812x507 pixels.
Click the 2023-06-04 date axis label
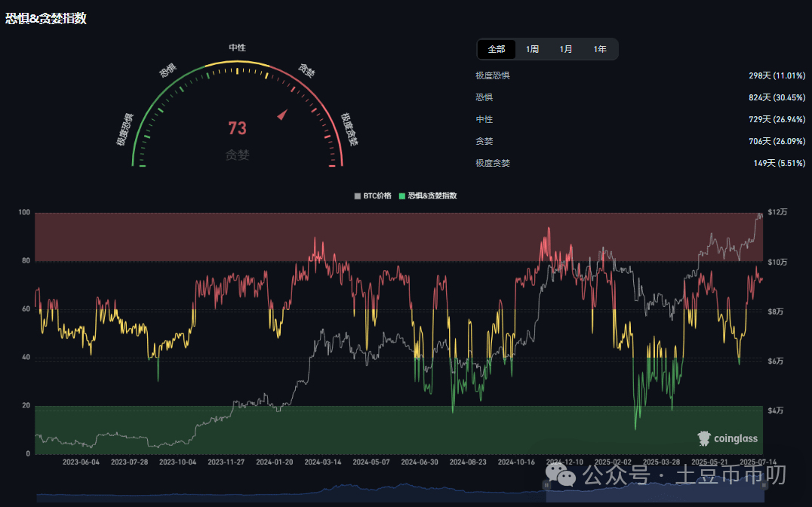81,462
